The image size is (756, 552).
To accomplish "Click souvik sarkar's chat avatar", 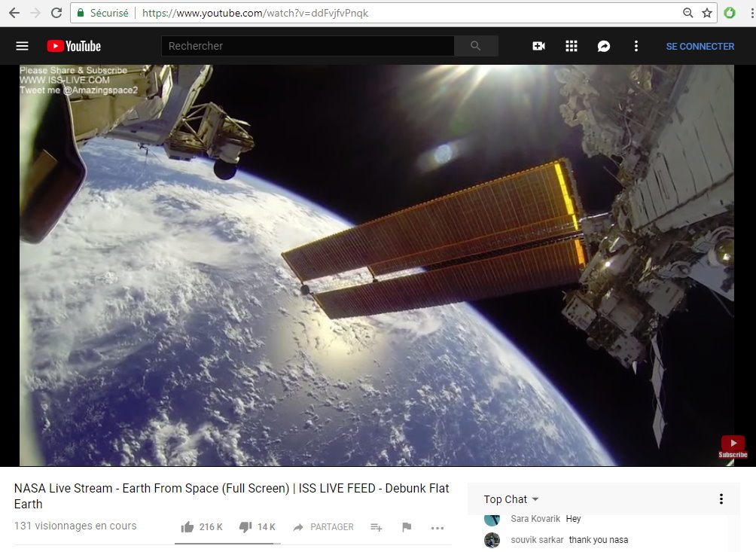I will (x=492, y=540).
